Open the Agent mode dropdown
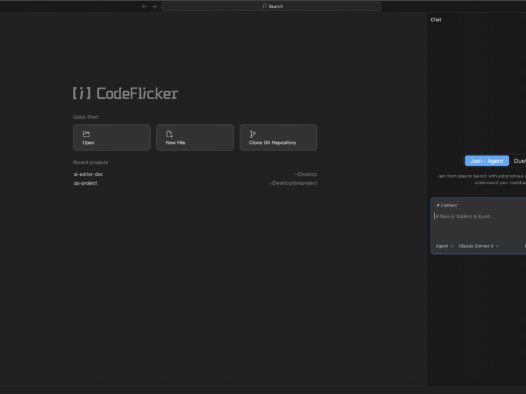 click(x=444, y=246)
